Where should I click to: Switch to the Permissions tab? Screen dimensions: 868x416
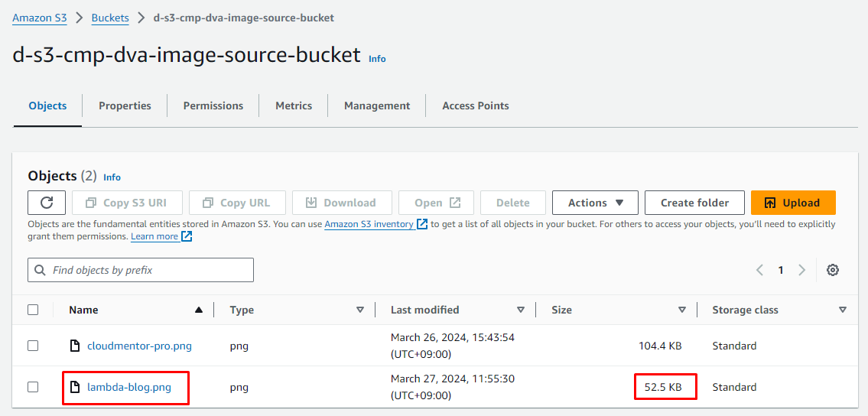coord(213,106)
